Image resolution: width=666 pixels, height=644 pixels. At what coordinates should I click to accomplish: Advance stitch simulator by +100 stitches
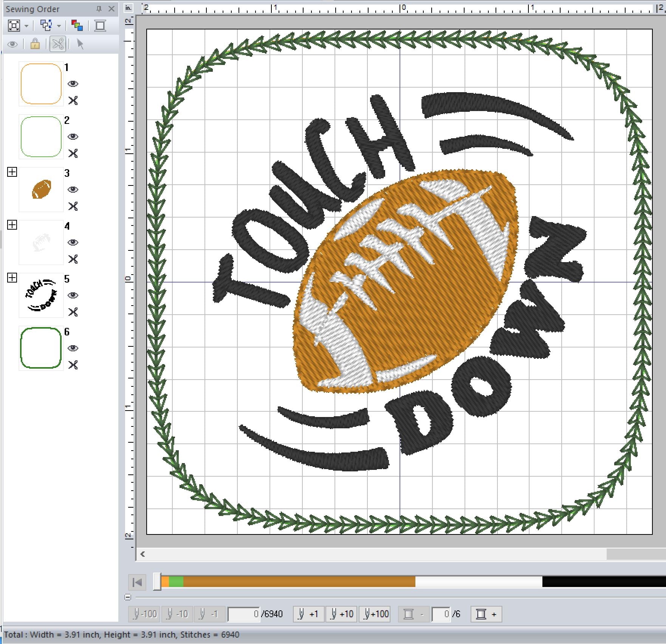(x=374, y=614)
